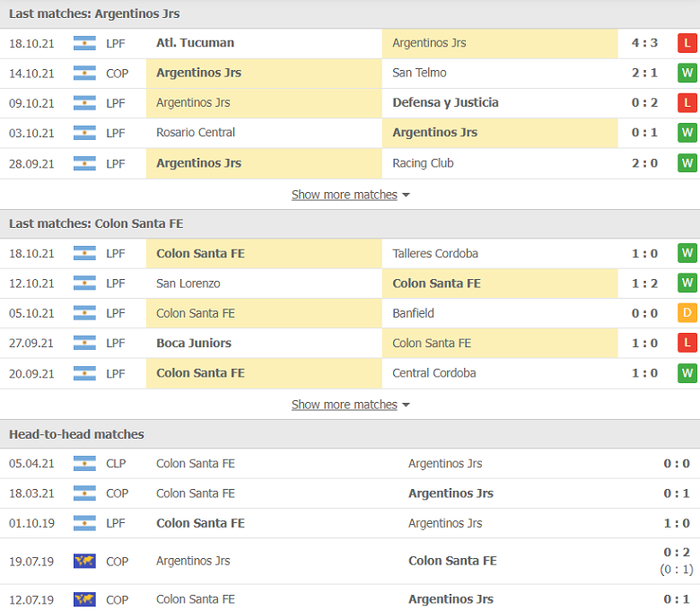Open Boca Juniors team name
700x611 pixels.
pyautogui.click(x=194, y=344)
